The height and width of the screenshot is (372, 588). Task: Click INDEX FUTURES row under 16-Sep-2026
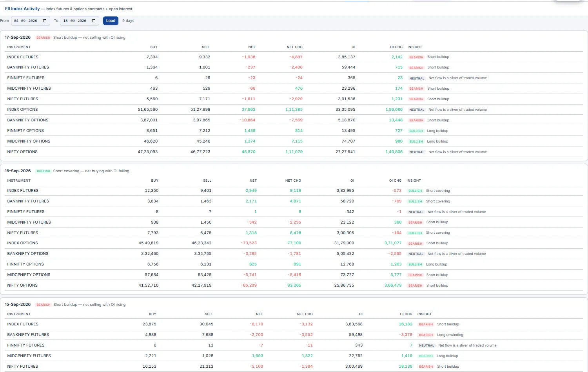coord(294,191)
